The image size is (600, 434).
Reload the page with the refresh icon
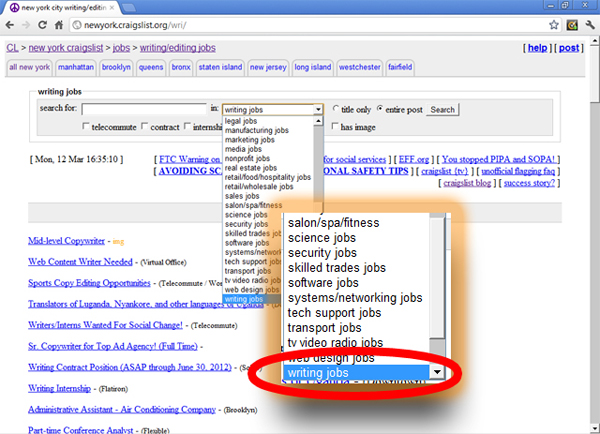coord(42,25)
